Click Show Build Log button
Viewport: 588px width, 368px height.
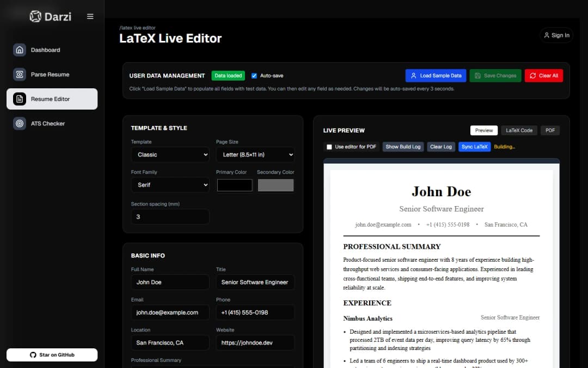(x=403, y=147)
